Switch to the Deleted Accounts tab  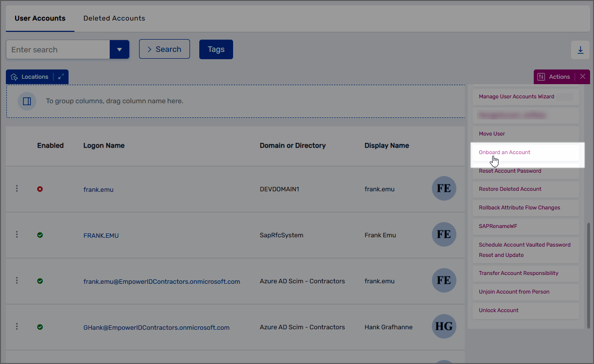(114, 18)
